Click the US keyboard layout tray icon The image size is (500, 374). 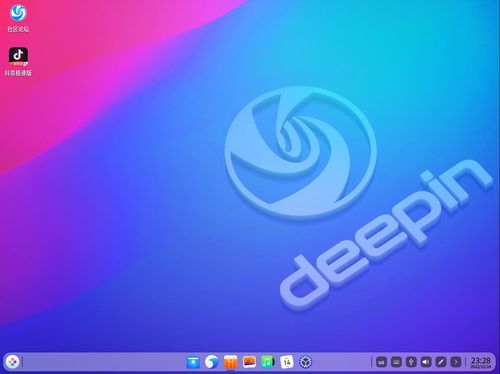[382, 362]
